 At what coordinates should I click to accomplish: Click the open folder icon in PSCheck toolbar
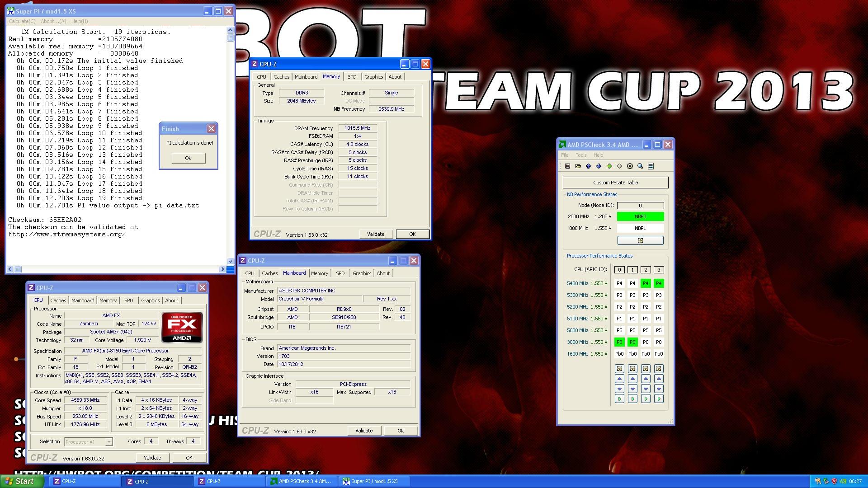pyautogui.click(x=578, y=166)
